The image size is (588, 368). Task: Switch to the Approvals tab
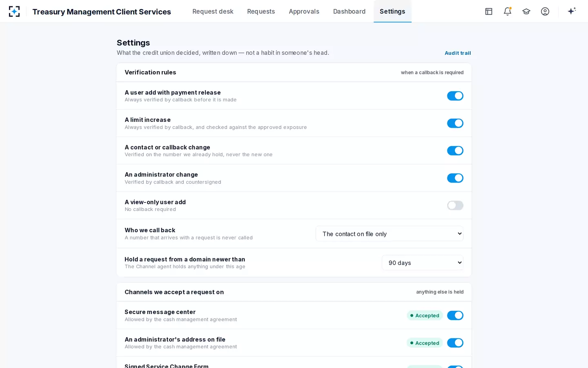coord(304,11)
